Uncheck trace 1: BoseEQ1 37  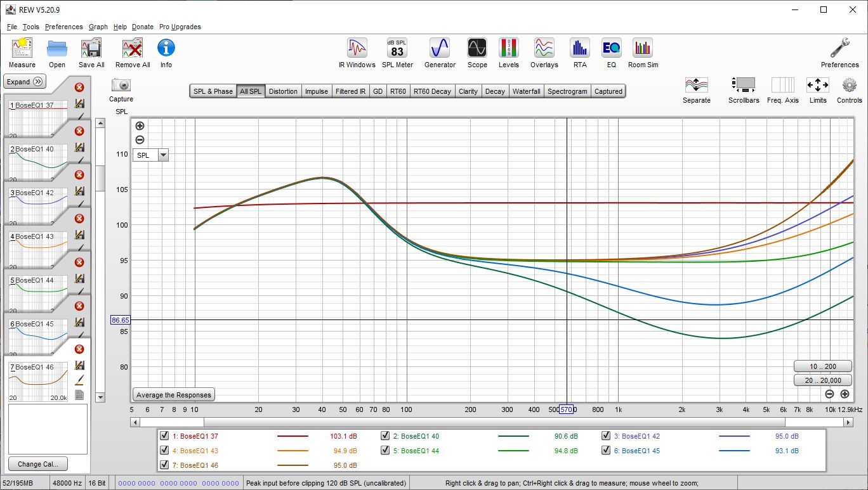[164, 436]
